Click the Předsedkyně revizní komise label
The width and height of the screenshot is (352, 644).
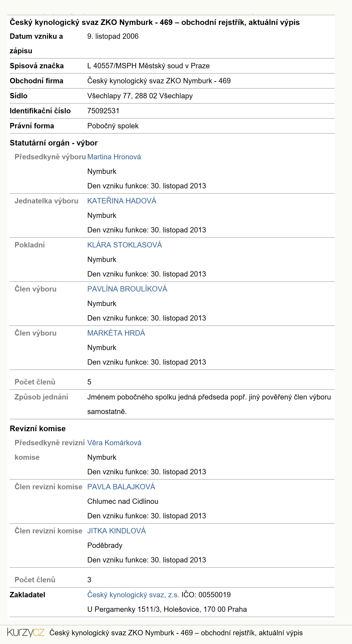(x=49, y=450)
